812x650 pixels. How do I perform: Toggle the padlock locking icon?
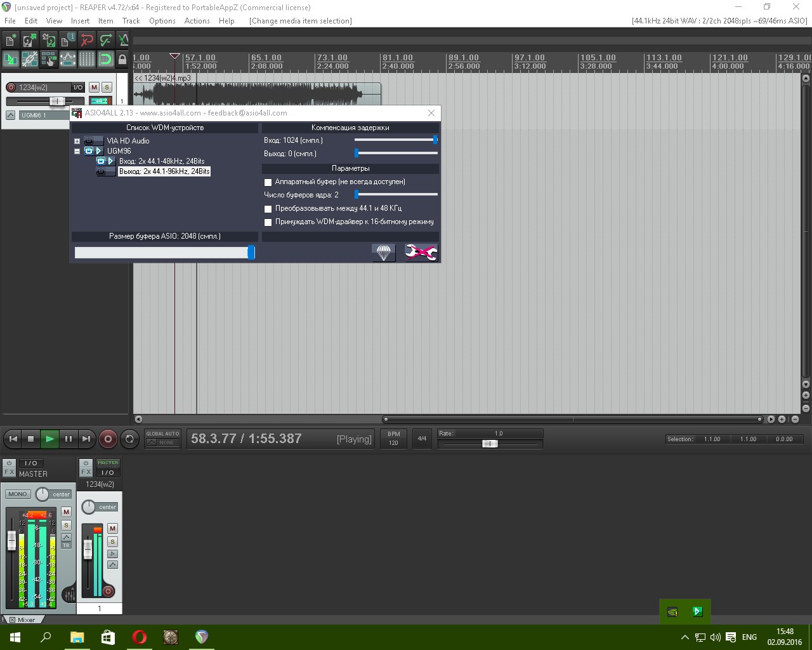(x=122, y=59)
